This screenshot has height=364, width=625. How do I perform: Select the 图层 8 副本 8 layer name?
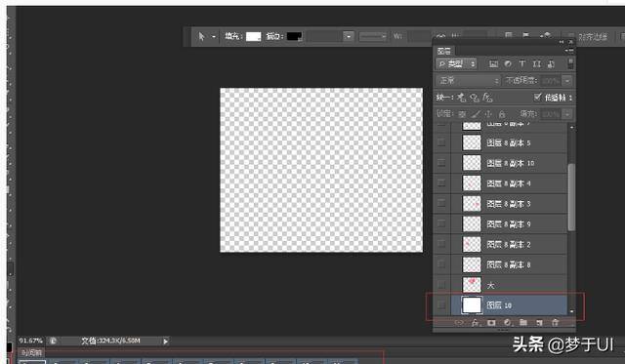pyautogui.click(x=509, y=264)
